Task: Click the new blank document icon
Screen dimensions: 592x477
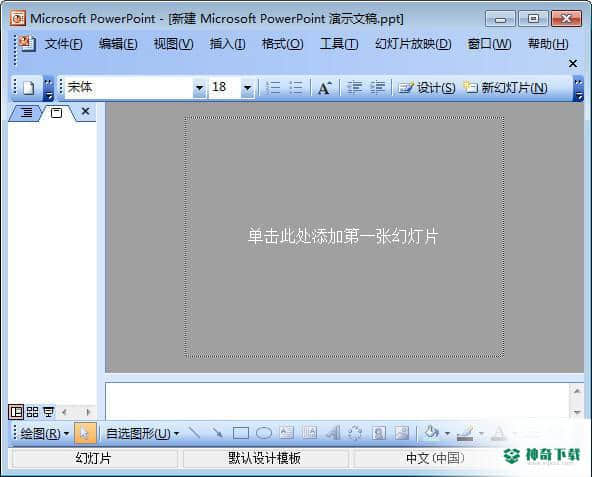Action: 29,88
